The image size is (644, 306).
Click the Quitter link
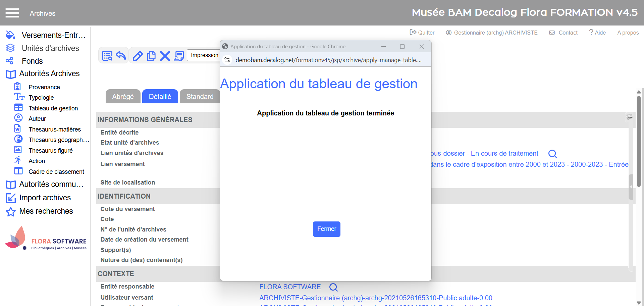coord(422,33)
